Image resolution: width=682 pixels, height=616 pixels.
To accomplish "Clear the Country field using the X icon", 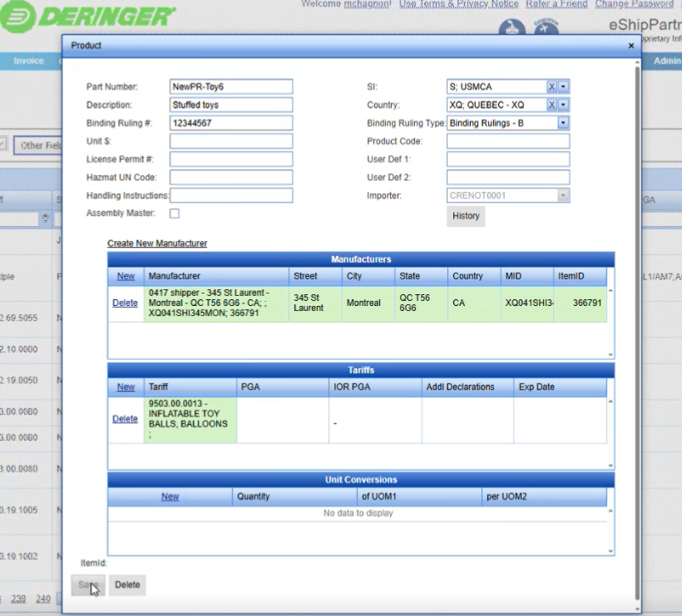I will pos(551,105).
